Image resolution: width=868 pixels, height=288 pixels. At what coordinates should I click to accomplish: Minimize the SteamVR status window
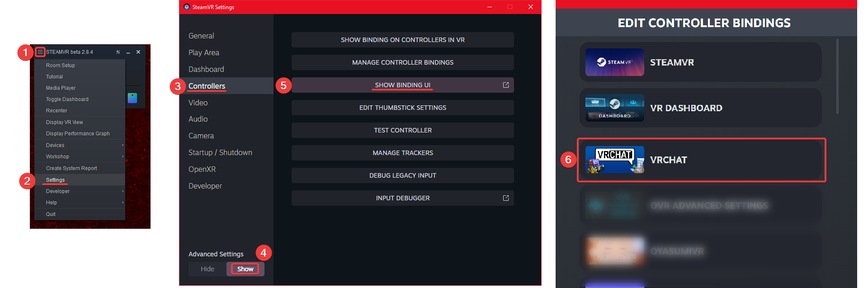tap(128, 52)
